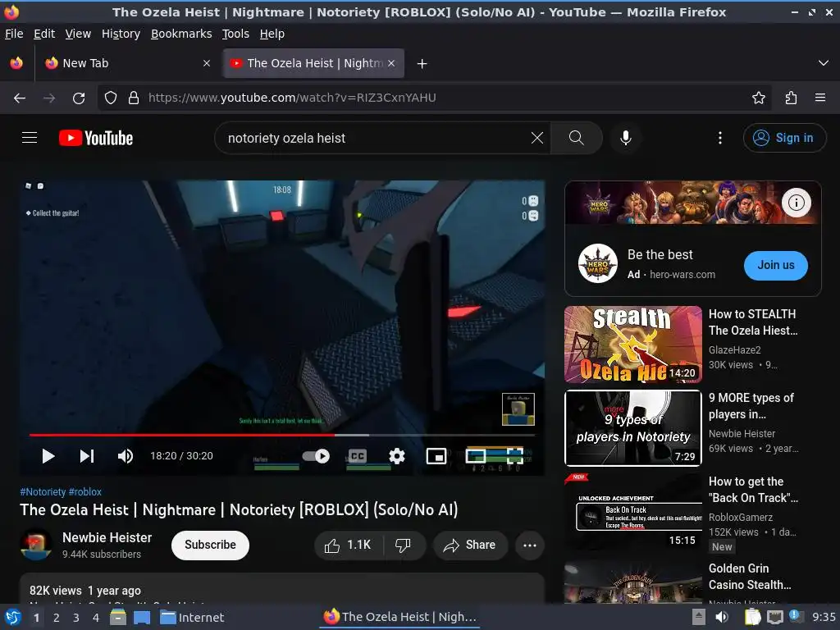This screenshot has width=840, height=630.
Task: Toggle the Autoplay switch in player controls
Action: pos(316,456)
